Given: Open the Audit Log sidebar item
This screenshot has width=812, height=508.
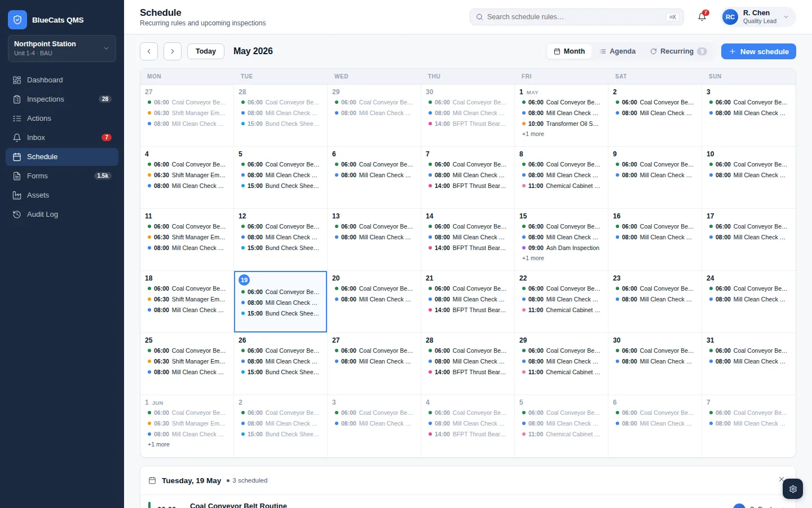Looking at the screenshot, I should (62, 214).
